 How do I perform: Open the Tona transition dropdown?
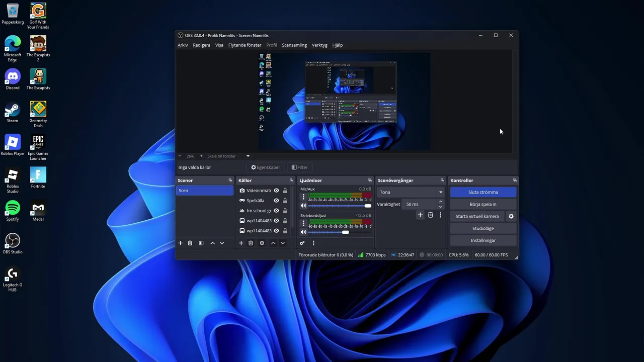click(x=411, y=192)
